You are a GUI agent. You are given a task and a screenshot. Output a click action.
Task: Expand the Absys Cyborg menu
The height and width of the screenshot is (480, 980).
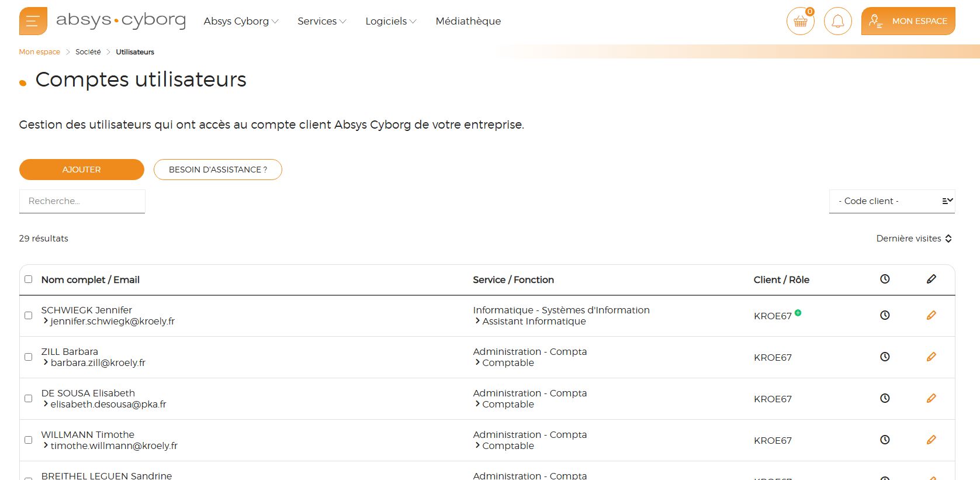tap(241, 21)
